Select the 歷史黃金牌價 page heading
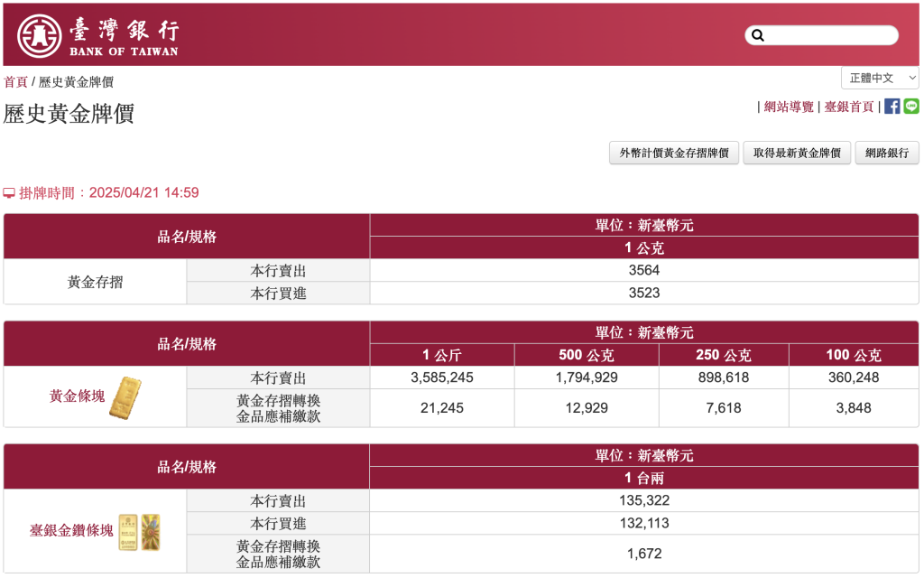 [x=69, y=114]
